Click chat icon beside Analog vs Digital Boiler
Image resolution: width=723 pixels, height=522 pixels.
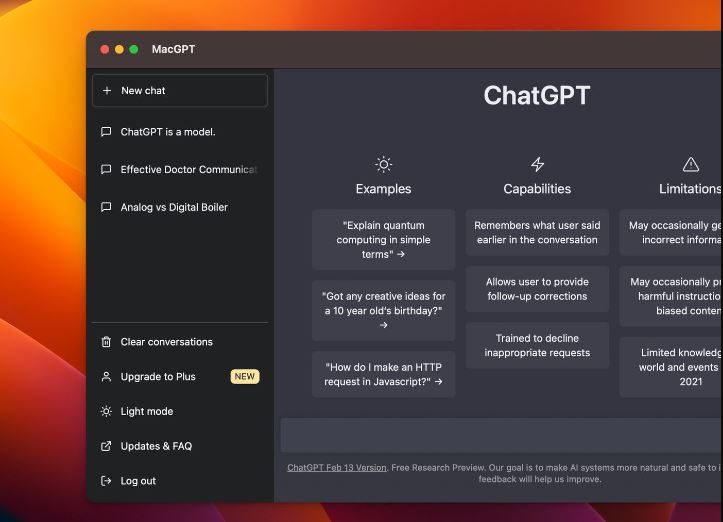pyautogui.click(x=106, y=207)
